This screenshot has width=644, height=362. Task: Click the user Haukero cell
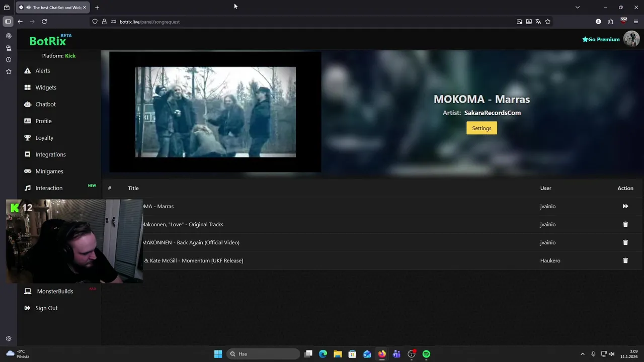[550, 260]
